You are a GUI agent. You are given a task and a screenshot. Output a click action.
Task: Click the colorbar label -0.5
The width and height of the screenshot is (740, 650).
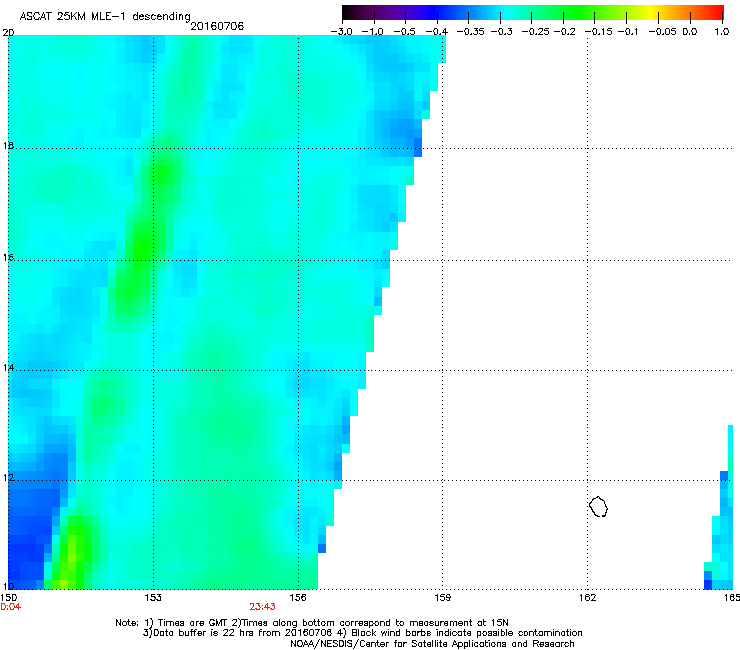(404, 32)
